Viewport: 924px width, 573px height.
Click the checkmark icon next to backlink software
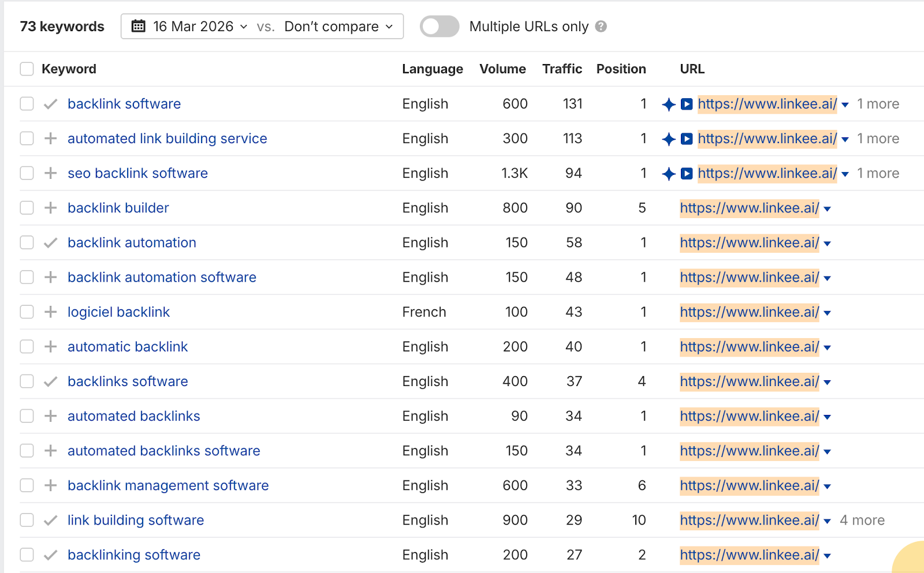[x=51, y=104]
